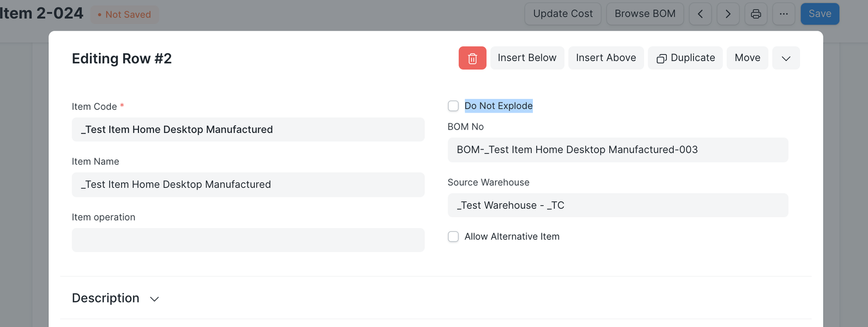
Task: Open Browse BOM view
Action: pos(645,14)
